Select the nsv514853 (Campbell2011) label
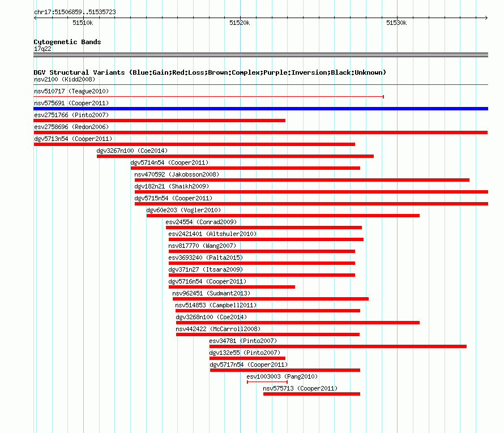The width and height of the screenshot is (504, 433). coord(216,305)
